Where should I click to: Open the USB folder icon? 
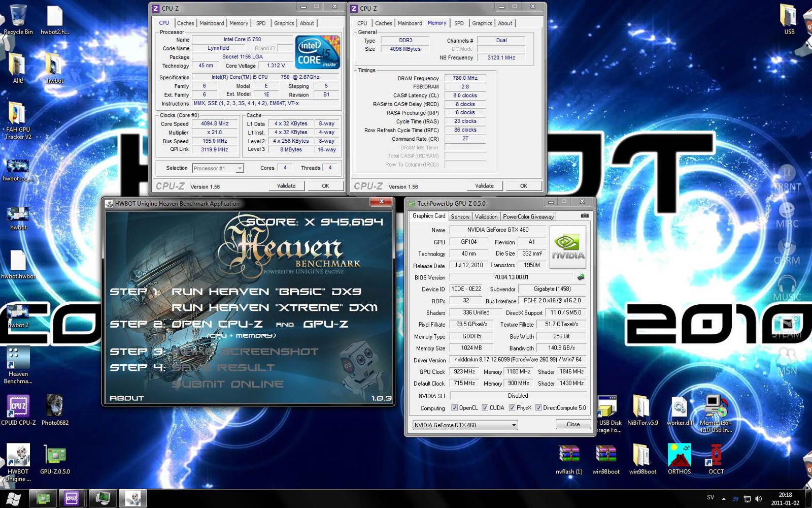(789, 19)
